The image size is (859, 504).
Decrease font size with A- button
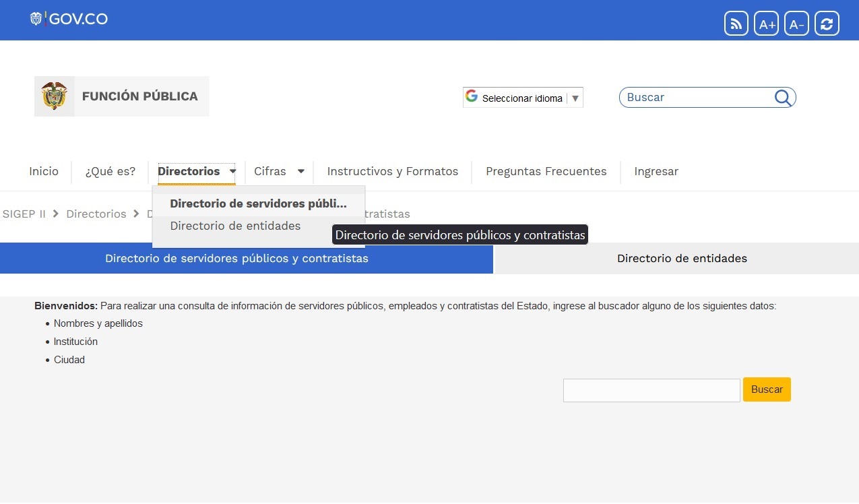tap(796, 24)
